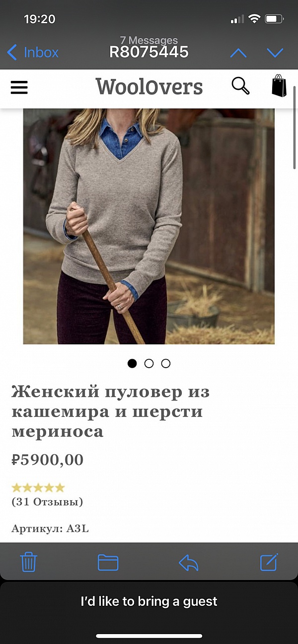This screenshot has height=644, width=298.
Task: Go to previous message with up chevron
Action: (238, 53)
